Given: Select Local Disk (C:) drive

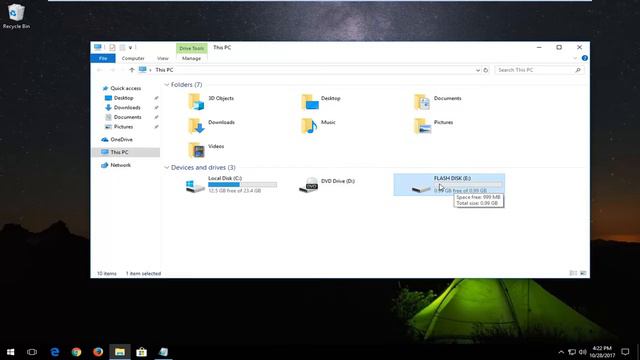Looking at the screenshot, I should (231, 184).
